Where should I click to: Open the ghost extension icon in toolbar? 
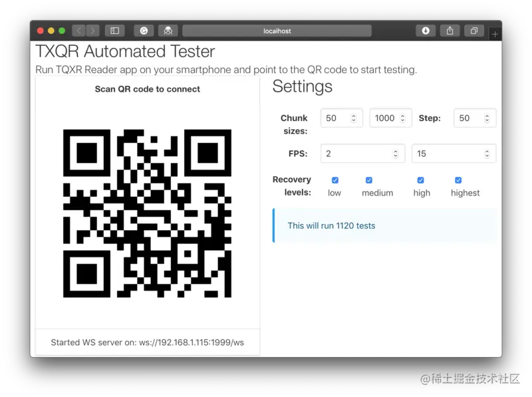point(168,31)
